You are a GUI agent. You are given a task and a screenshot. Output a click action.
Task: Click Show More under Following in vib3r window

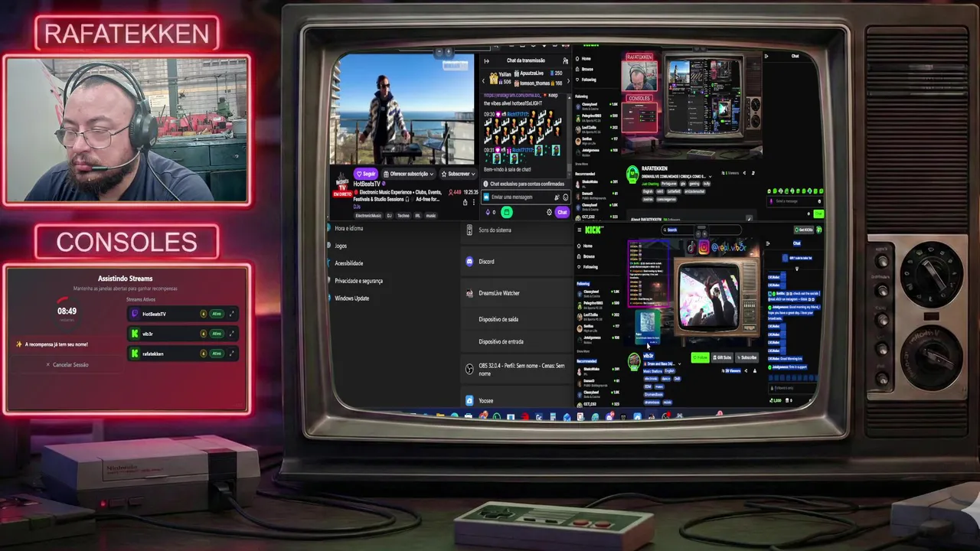[x=583, y=351]
